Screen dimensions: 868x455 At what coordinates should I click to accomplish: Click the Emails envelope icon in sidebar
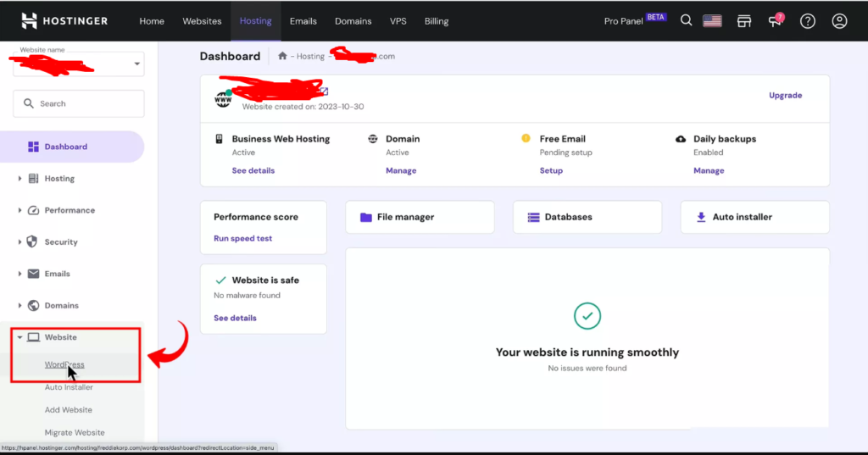pos(33,274)
